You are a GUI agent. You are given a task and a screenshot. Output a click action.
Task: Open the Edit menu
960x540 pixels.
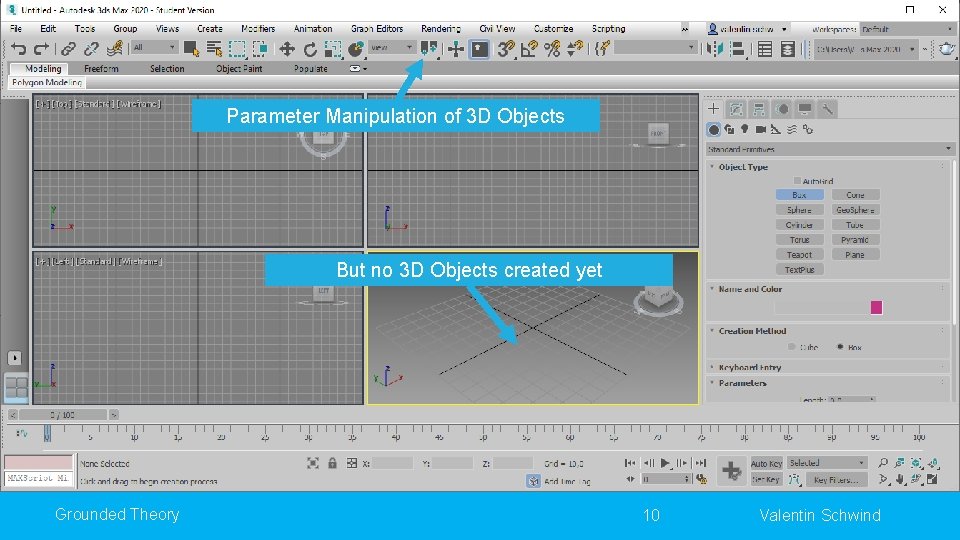tap(48, 29)
